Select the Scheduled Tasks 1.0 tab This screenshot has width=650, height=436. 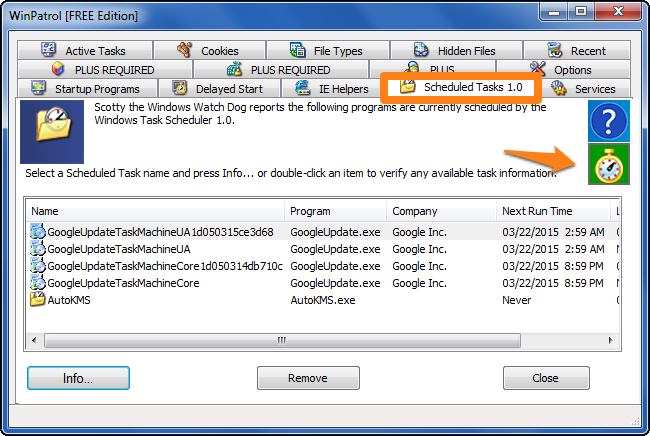(x=461, y=87)
